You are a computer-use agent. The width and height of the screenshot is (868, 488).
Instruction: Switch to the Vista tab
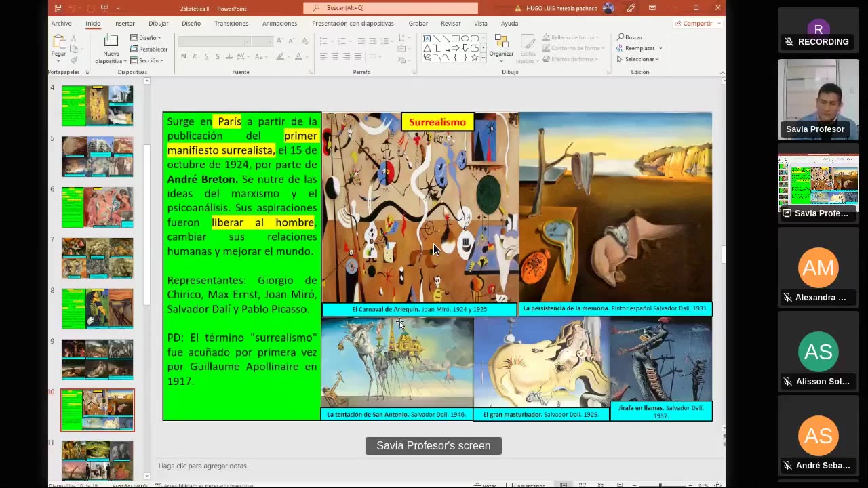481,24
